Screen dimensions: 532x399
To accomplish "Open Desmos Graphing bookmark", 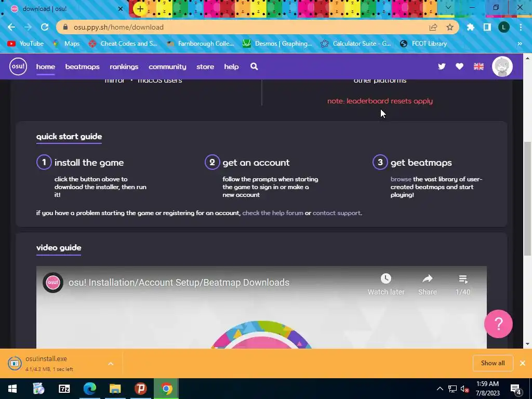I will pyautogui.click(x=277, y=44).
